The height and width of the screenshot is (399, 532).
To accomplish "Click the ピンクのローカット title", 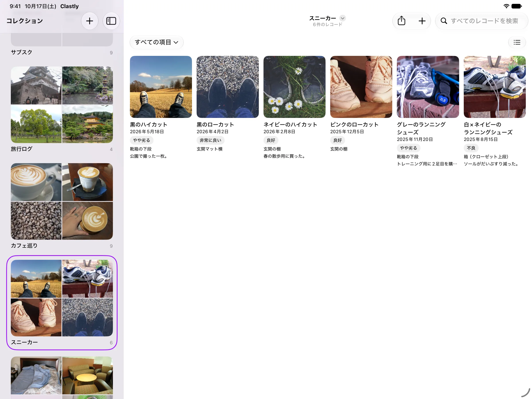I will pyautogui.click(x=354, y=124).
